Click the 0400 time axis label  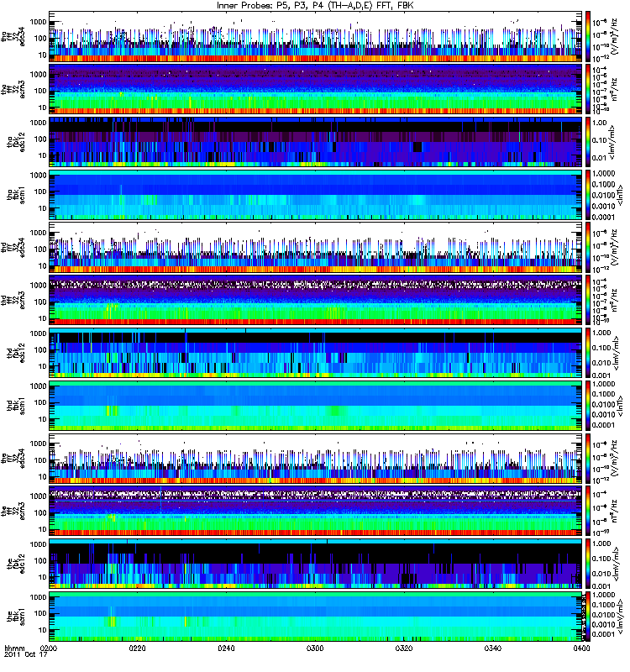pos(581,648)
